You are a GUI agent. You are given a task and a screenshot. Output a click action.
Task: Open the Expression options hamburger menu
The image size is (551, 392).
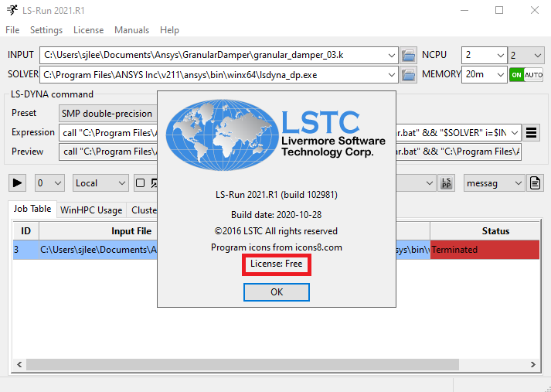531,132
